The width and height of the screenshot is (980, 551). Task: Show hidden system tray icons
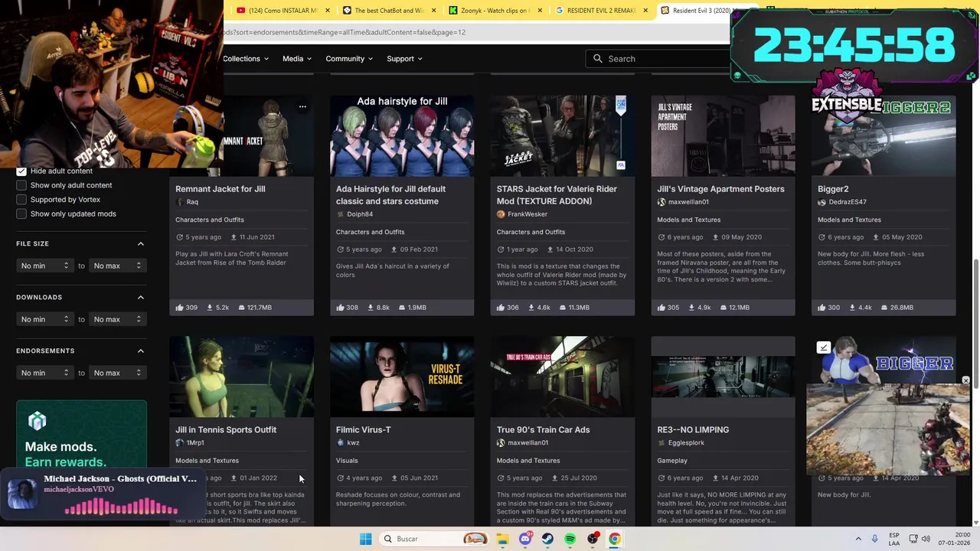click(857, 539)
